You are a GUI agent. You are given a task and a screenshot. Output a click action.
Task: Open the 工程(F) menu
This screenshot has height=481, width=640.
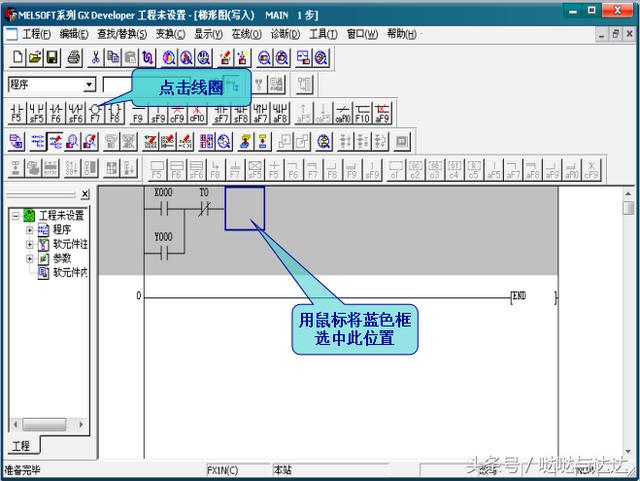[x=36, y=34]
